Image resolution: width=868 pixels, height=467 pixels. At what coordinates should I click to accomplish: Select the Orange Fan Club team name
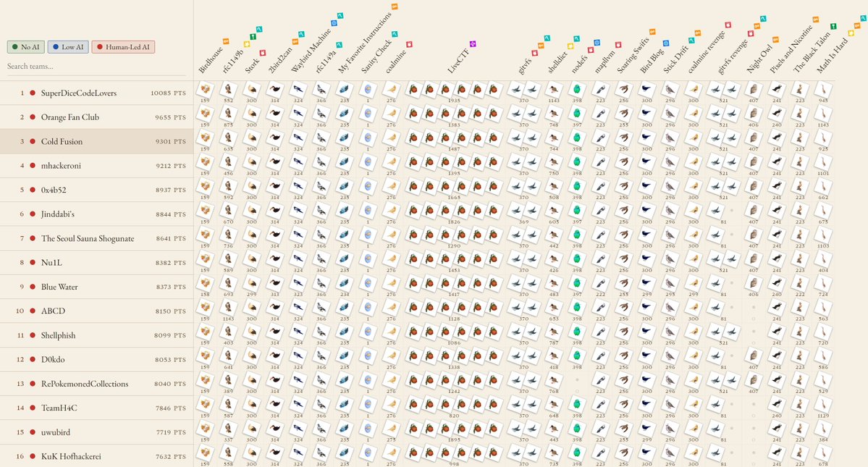tap(70, 117)
